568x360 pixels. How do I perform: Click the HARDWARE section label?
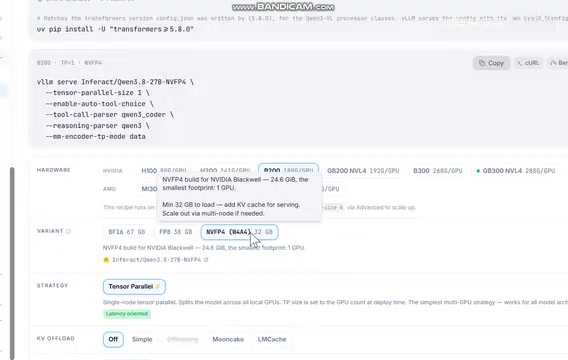[54, 170]
